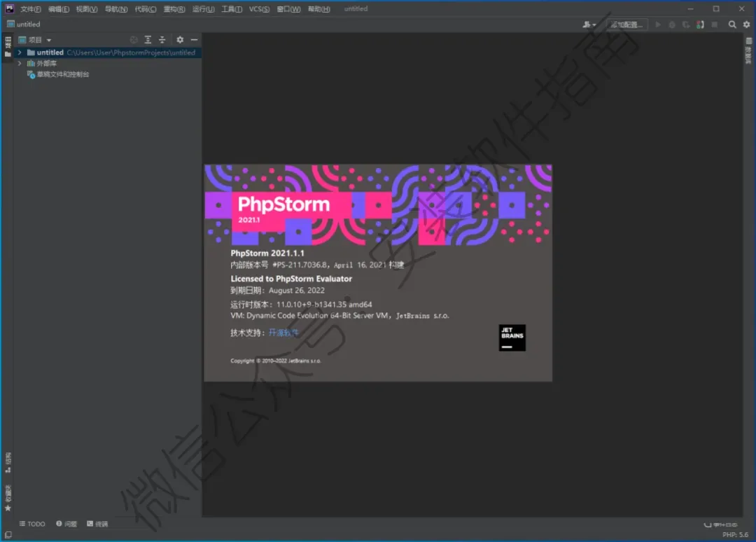Click the PhpStorm app icon in title bar
This screenshot has height=542, width=756.
tap(10, 8)
